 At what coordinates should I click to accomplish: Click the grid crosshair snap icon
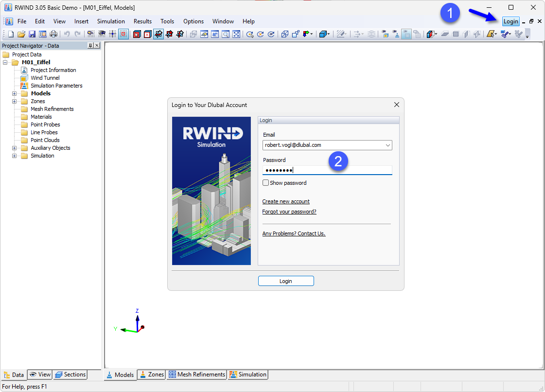[x=113, y=34]
